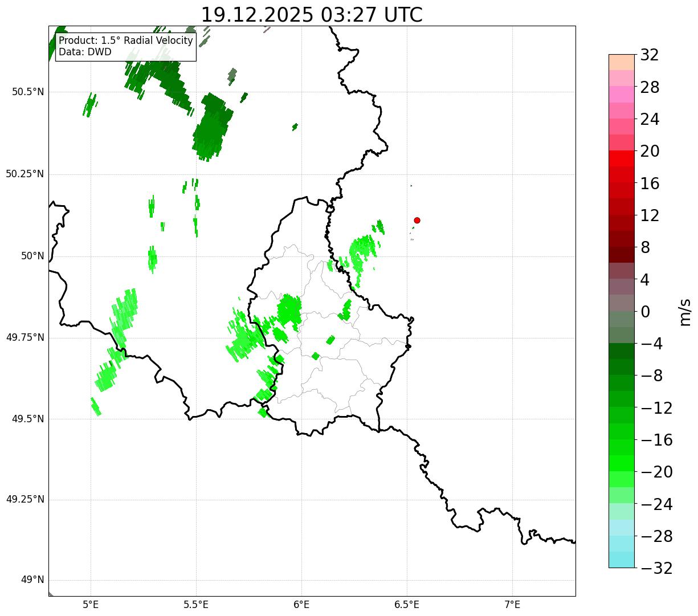Click the colorbar tick label −12
Screen dimensions: 698x616
656,408
